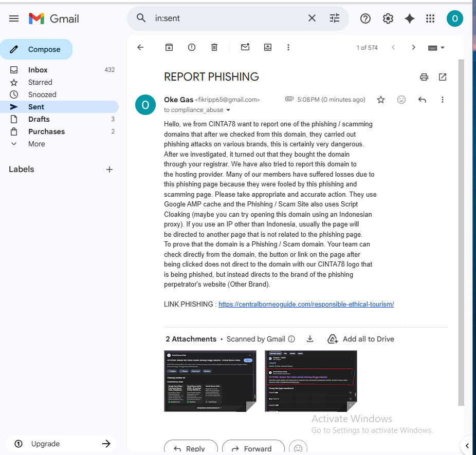Clear the search with the X icon
Image resolution: width=476 pixels, height=455 pixels.
click(x=312, y=18)
